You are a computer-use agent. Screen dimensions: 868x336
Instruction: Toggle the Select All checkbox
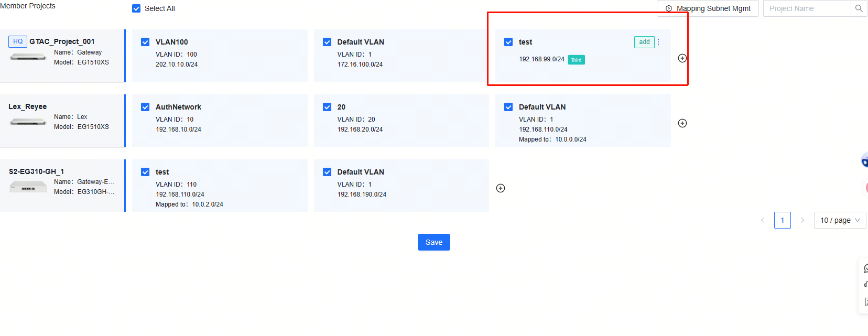pos(136,8)
